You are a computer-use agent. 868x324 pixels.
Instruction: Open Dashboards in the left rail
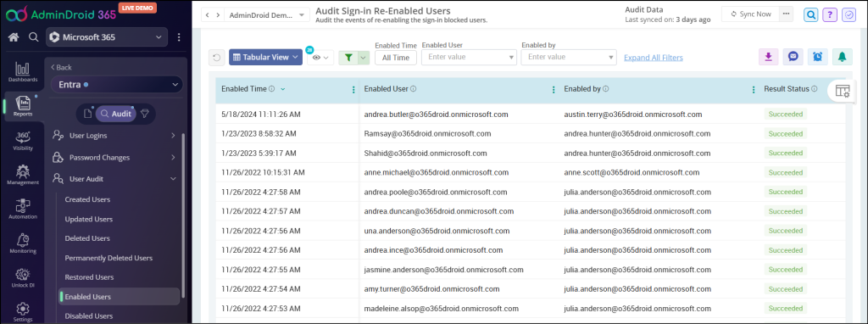click(23, 73)
